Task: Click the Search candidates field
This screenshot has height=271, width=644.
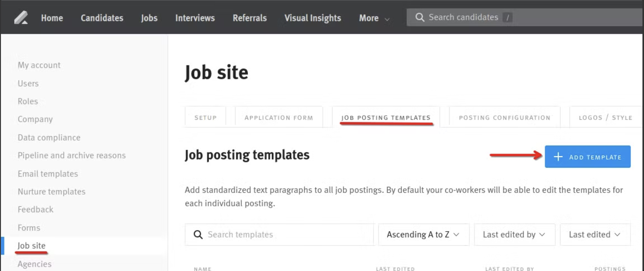Action: 524,17
